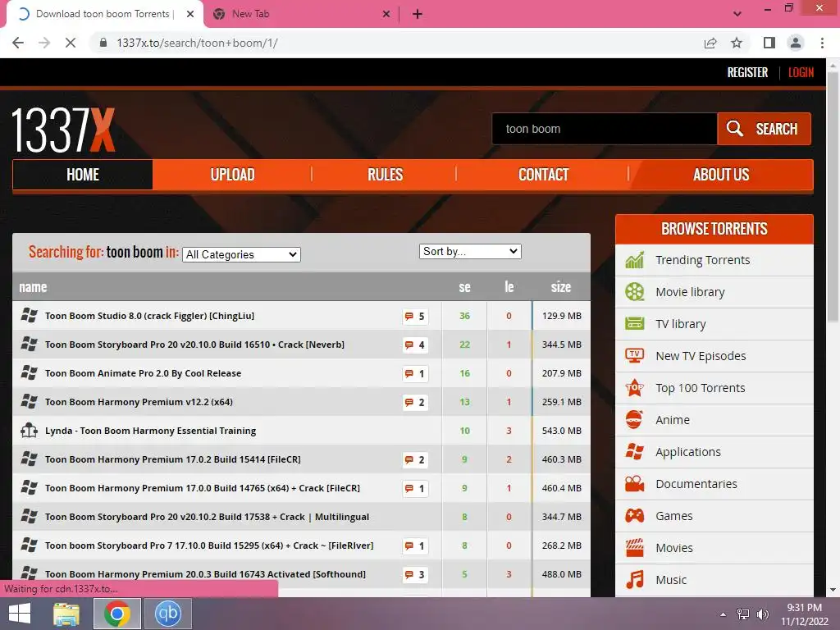The image size is (840, 630).
Task: Click the seeders count 36
Action: tap(464, 316)
